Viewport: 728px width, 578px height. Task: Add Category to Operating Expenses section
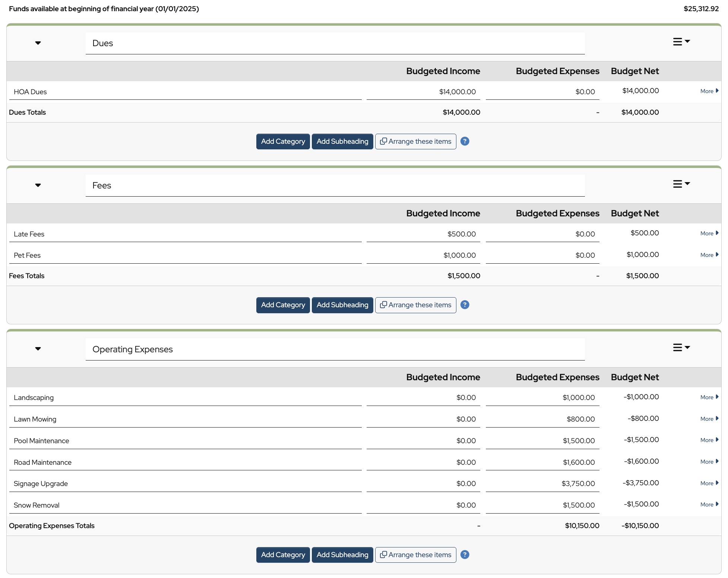pos(283,555)
